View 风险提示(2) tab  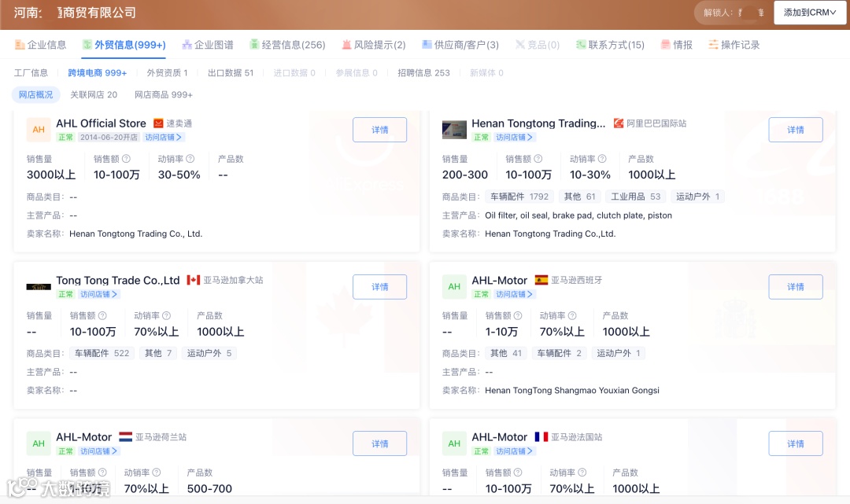pos(374,45)
